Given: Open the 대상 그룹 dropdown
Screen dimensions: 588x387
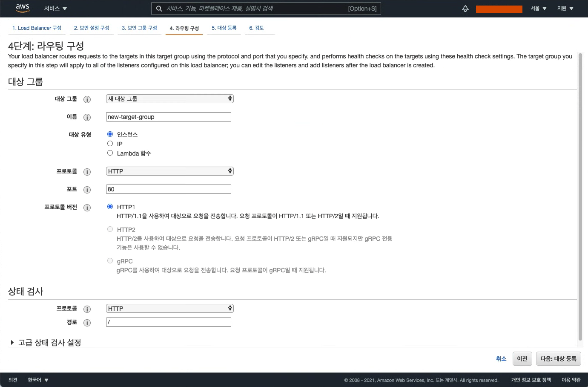Looking at the screenshot, I should click(x=169, y=98).
